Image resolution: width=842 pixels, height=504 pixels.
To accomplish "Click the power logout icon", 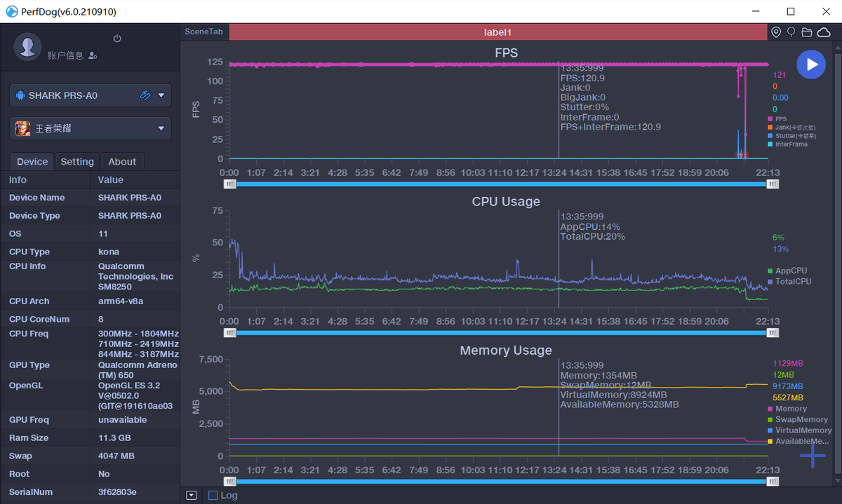I will click(117, 39).
